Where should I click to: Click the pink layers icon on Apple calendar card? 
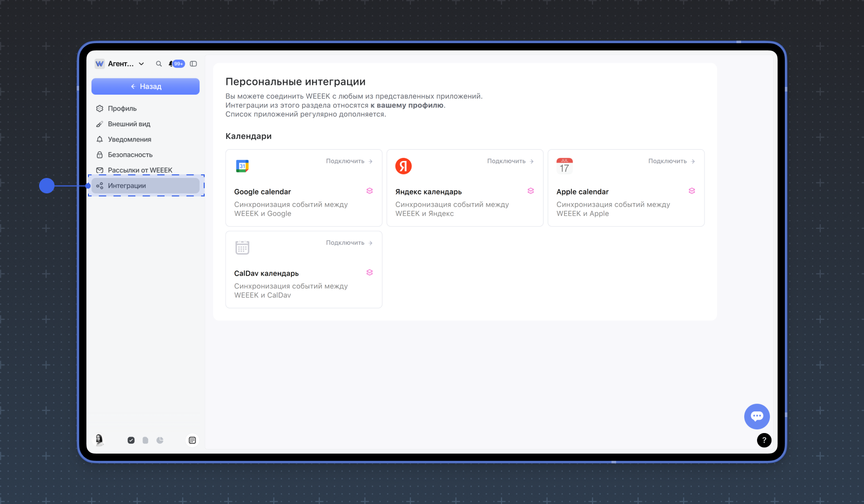click(692, 191)
